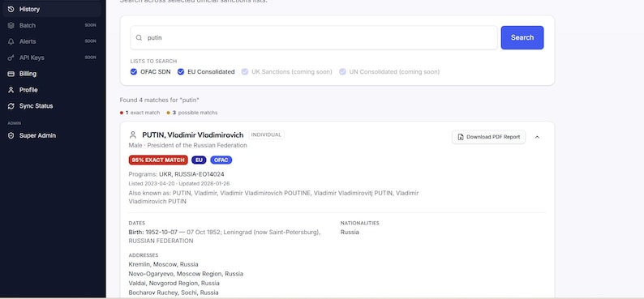This screenshot has height=299, width=644.
Task: Click the SOON tag beside API Keys
Action: (90, 58)
